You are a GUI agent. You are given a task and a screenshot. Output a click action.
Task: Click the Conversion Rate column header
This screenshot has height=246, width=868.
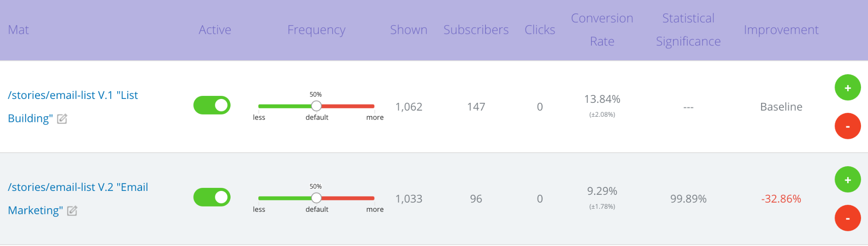[x=602, y=30]
